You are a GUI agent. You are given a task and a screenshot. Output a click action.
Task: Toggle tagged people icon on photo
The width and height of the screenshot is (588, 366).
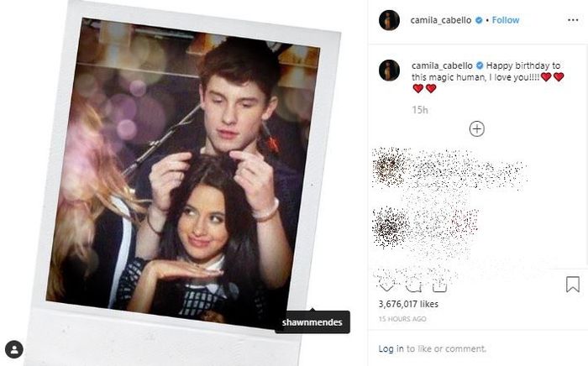pyautogui.click(x=14, y=349)
